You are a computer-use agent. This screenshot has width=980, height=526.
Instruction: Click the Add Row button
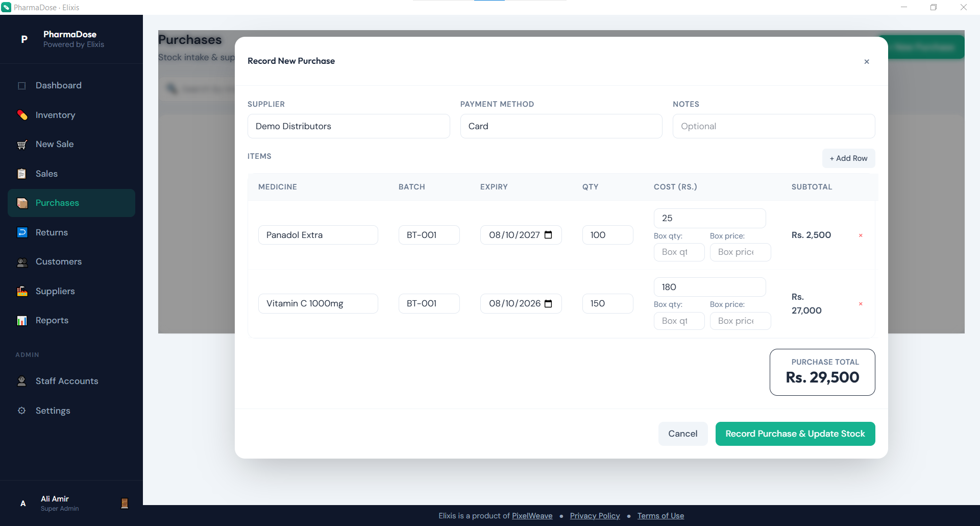point(848,158)
